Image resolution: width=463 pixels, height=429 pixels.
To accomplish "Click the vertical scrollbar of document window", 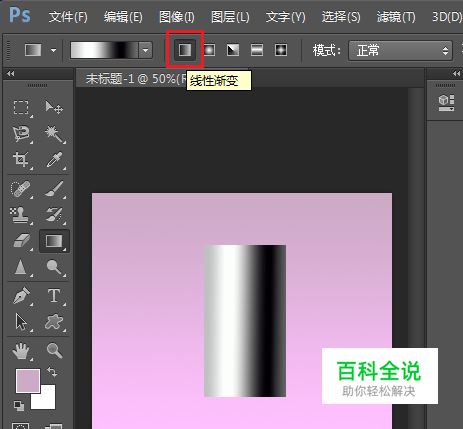I will click(415, 258).
